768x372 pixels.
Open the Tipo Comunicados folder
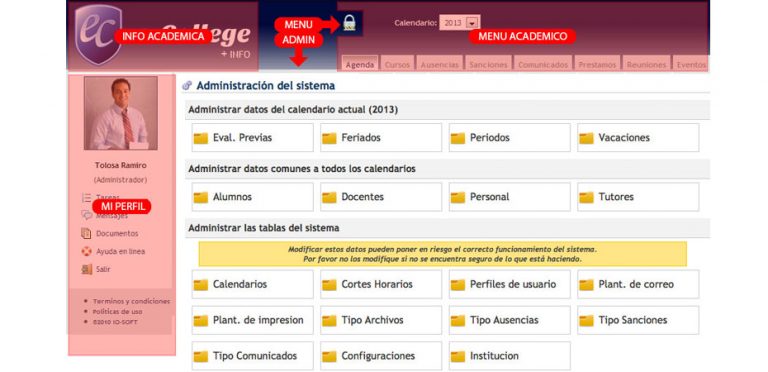(252, 356)
